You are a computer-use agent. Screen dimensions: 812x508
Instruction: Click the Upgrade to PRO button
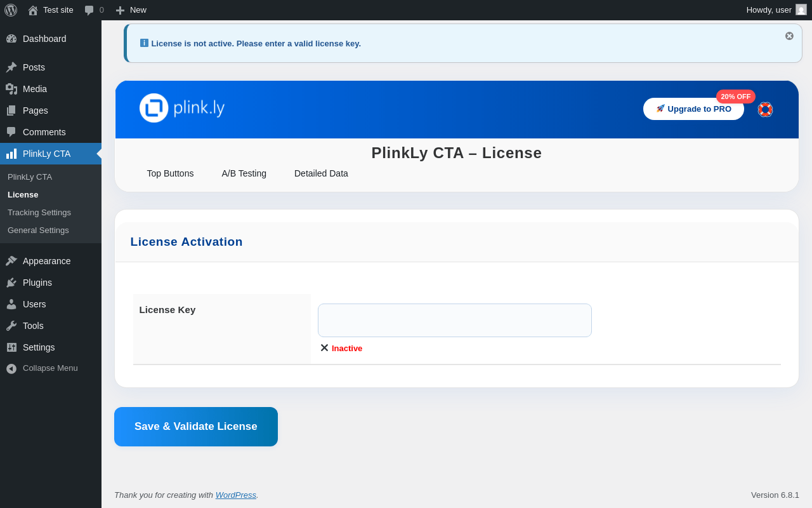(x=693, y=109)
